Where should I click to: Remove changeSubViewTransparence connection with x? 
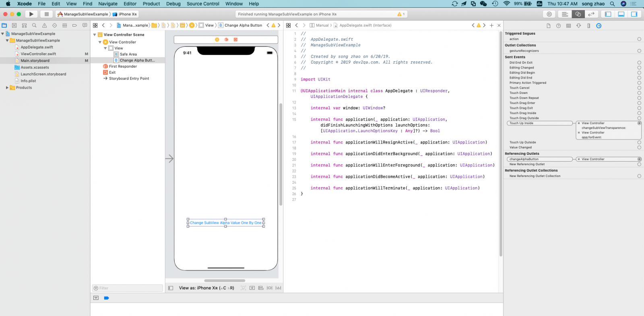579,123
